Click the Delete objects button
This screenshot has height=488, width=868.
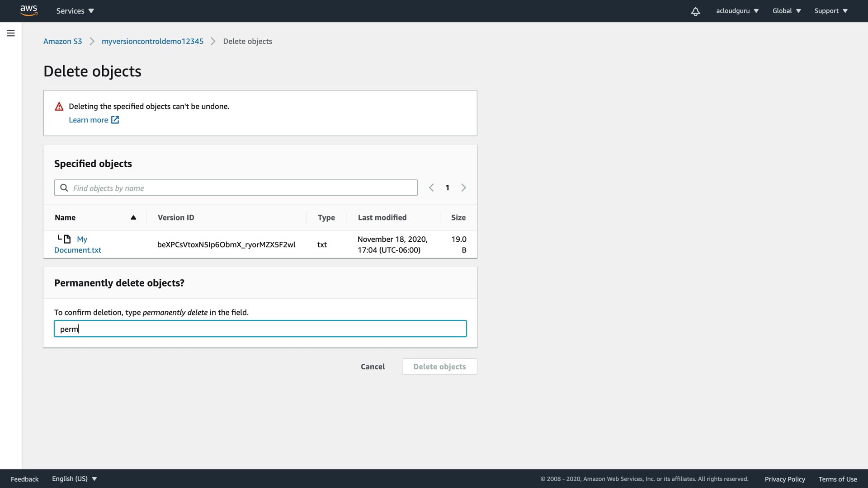point(439,366)
